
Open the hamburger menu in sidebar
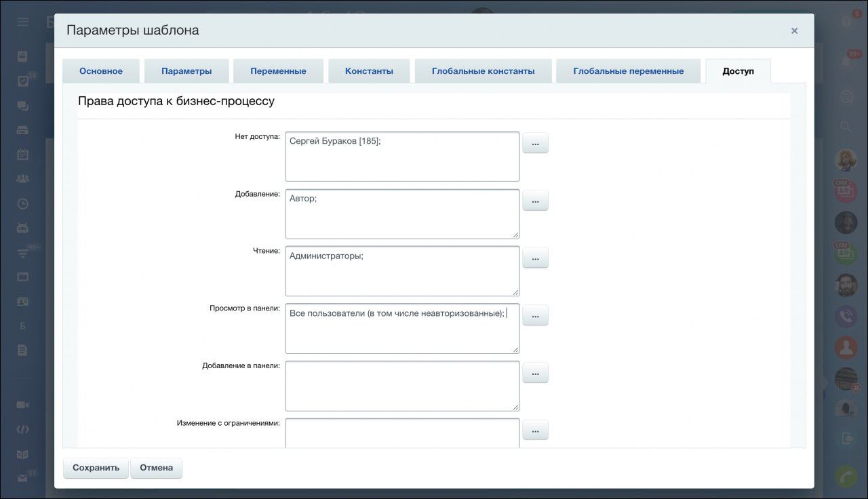(x=23, y=22)
